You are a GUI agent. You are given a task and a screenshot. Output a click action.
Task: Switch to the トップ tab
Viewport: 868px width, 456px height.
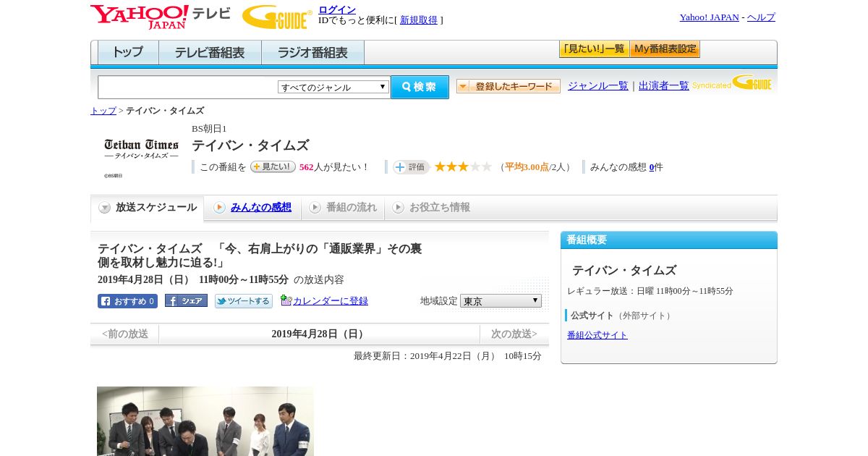click(128, 53)
